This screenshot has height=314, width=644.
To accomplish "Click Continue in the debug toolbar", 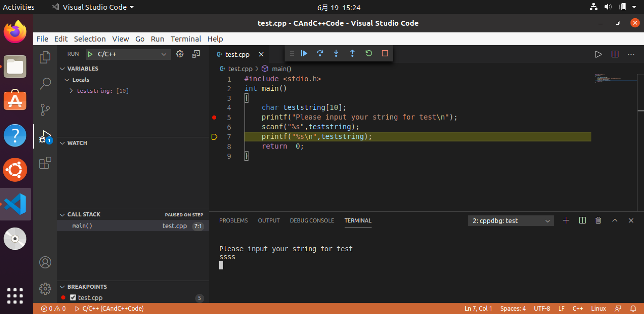I will coord(304,53).
